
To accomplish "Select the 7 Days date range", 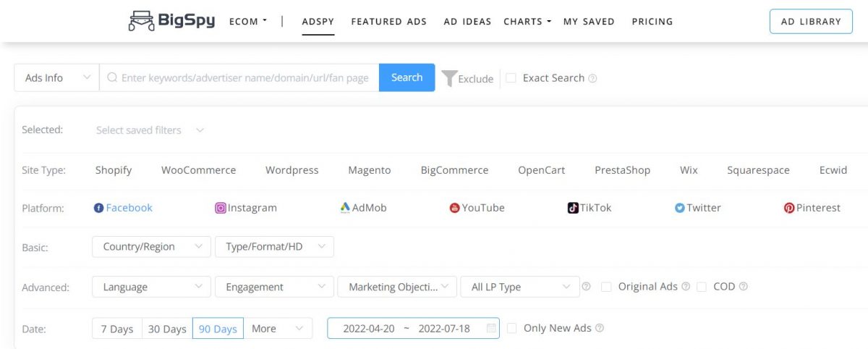I will coord(117,328).
